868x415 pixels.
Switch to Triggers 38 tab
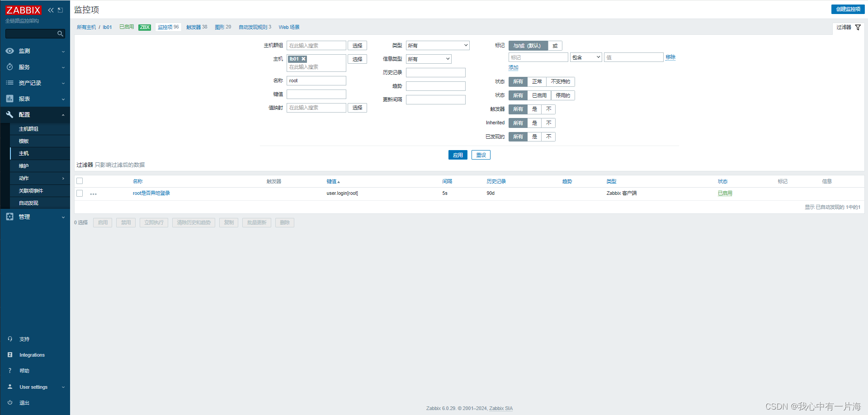click(x=197, y=27)
